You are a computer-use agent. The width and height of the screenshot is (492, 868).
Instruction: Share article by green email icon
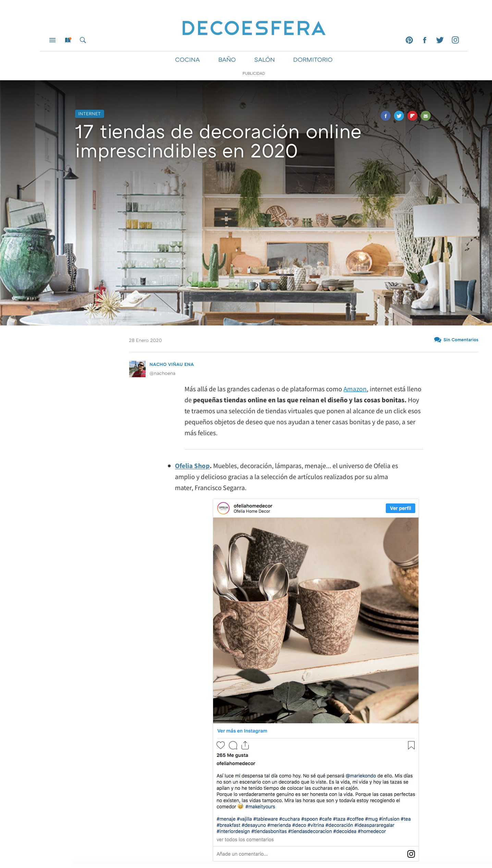pyautogui.click(x=426, y=116)
